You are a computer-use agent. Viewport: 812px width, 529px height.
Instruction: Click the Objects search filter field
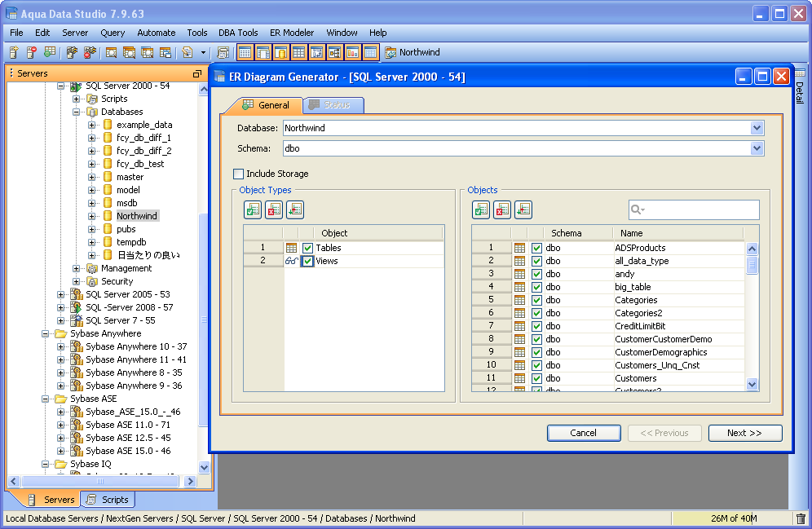point(694,209)
